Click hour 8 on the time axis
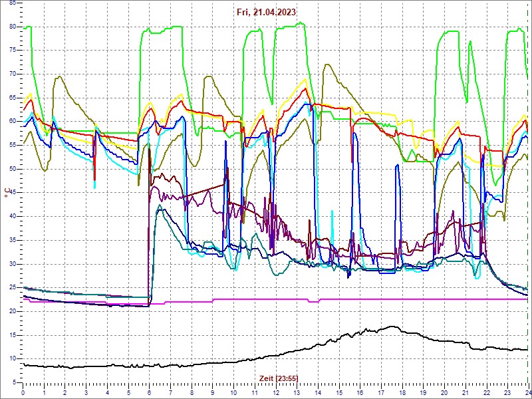Image resolution: width=532 pixels, height=399 pixels. (192, 392)
